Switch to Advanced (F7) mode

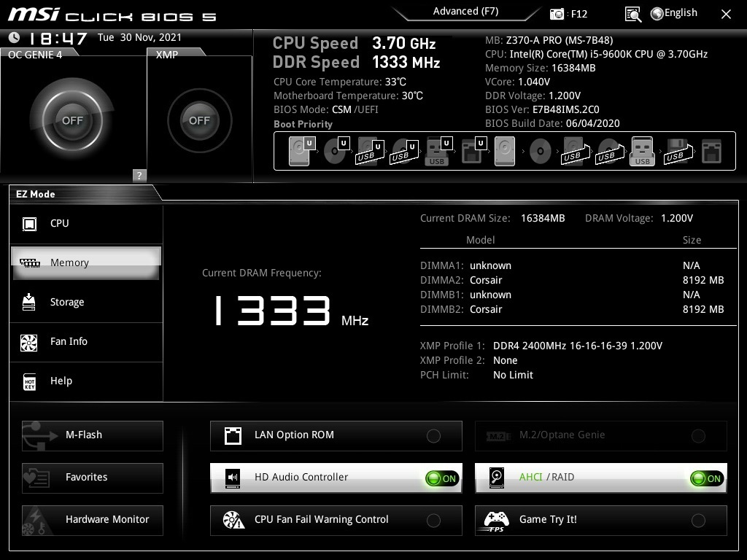coord(465,12)
